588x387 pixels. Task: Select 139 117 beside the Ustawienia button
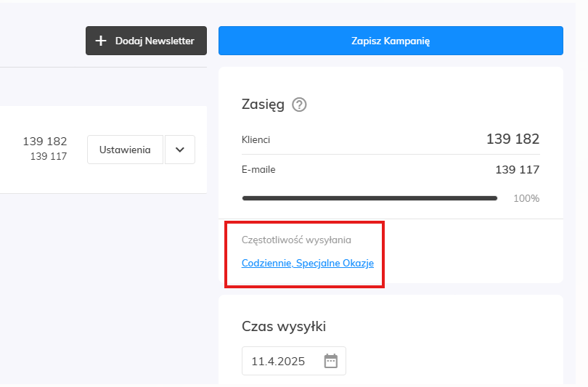coord(49,156)
